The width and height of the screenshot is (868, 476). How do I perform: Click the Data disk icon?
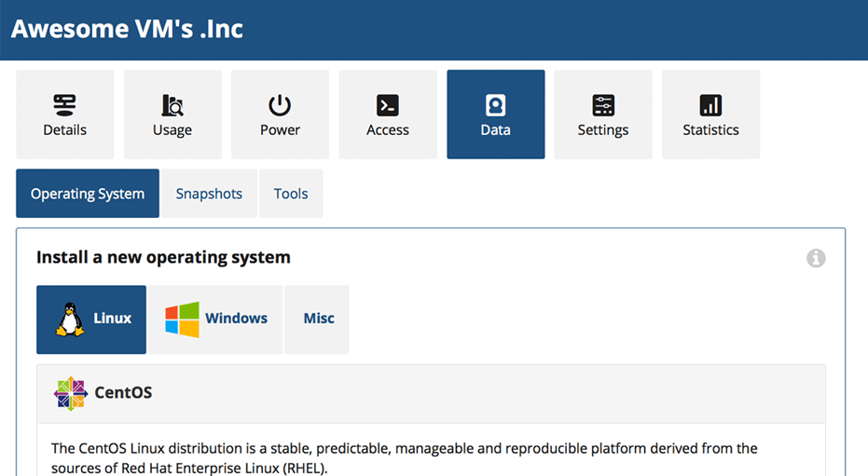[x=495, y=104]
